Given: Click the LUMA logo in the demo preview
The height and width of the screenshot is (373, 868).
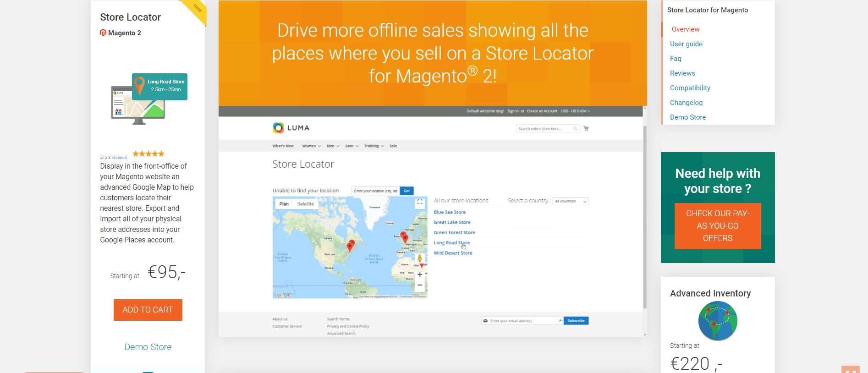Looking at the screenshot, I should point(291,128).
